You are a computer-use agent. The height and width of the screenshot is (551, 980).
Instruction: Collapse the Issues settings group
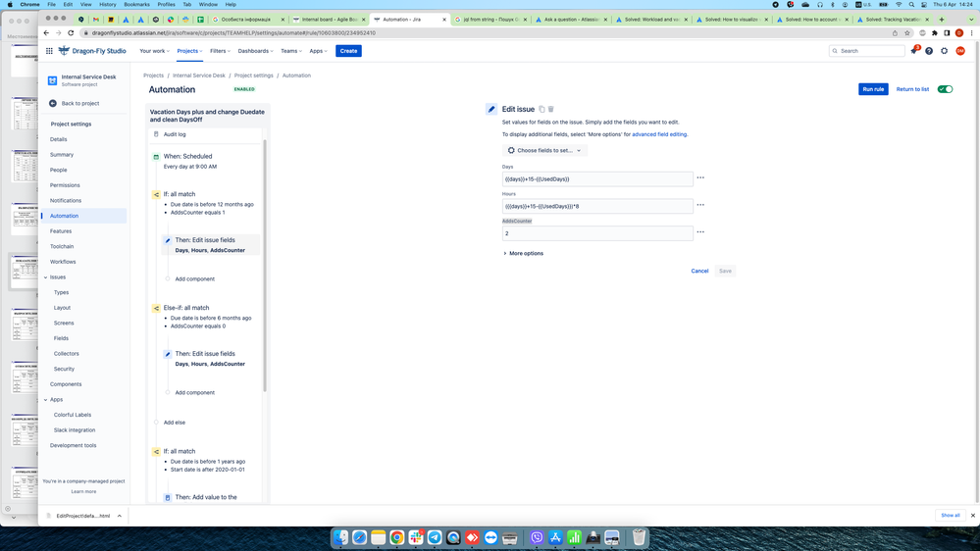pos(46,277)
